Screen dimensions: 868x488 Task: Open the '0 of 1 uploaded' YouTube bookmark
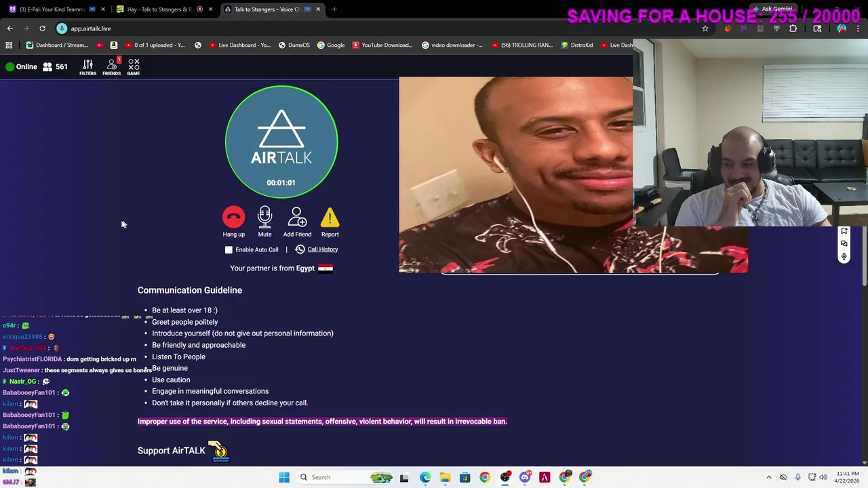click(x=155, y=45)
